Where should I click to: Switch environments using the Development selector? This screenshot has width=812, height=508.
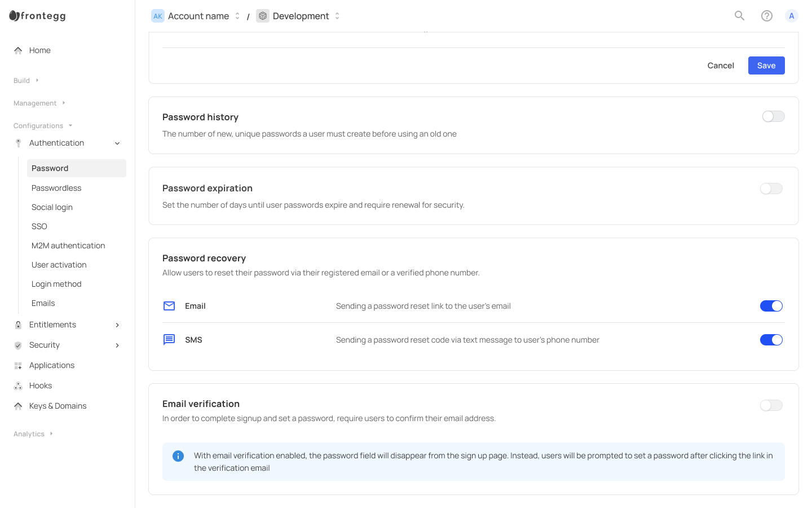337,16
